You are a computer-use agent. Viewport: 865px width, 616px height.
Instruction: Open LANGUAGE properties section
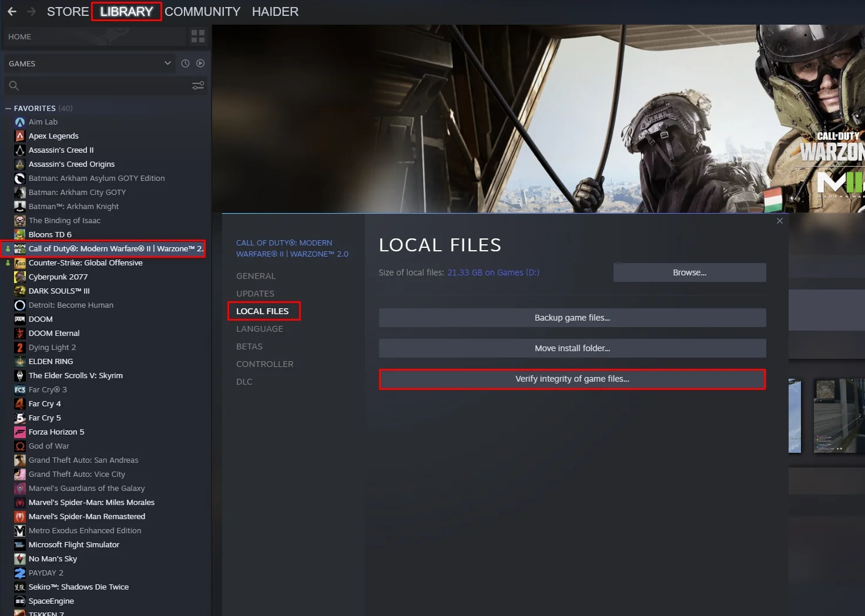(x=260, y=329)
